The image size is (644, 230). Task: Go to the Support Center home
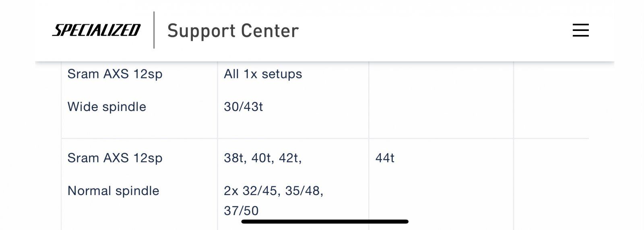(x=233, y=31)
